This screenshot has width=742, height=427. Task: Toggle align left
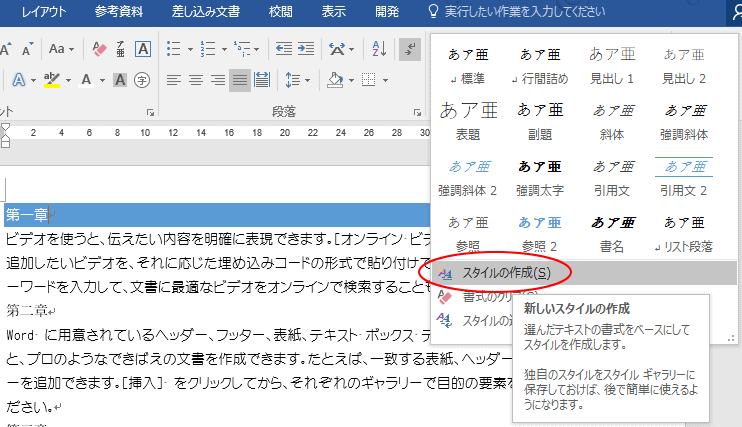pyautogui.click(x=174, y=80)
